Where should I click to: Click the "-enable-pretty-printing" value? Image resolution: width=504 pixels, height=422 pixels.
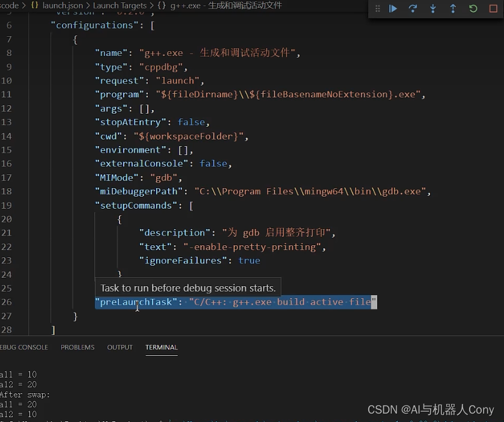coord(252,246)
